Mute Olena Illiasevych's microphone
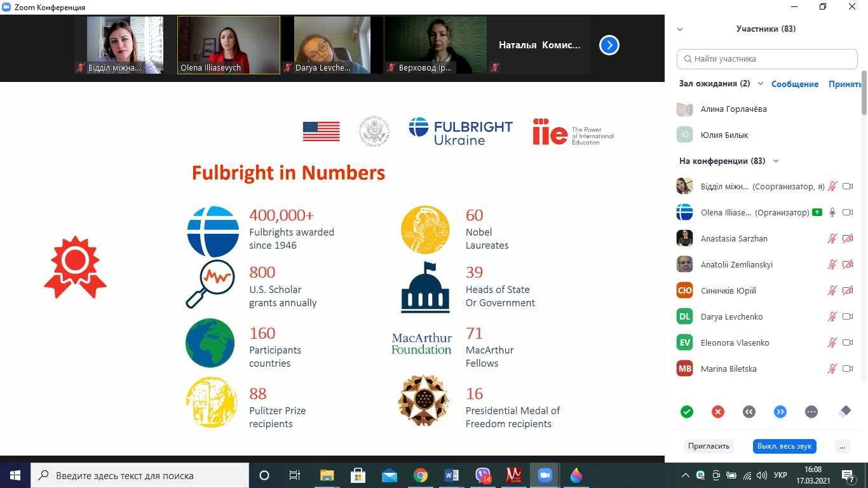Viewport: 868px width, 488px height. [832, 213]
